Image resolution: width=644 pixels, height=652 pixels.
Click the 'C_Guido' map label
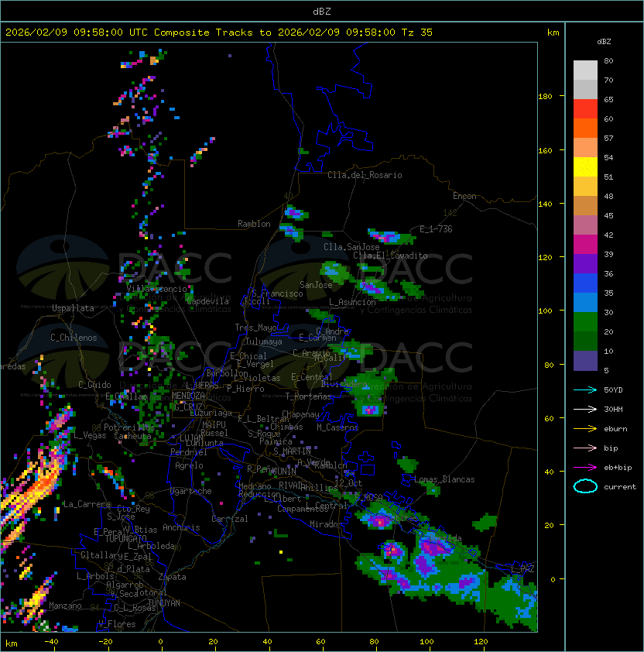coord(94,385)
